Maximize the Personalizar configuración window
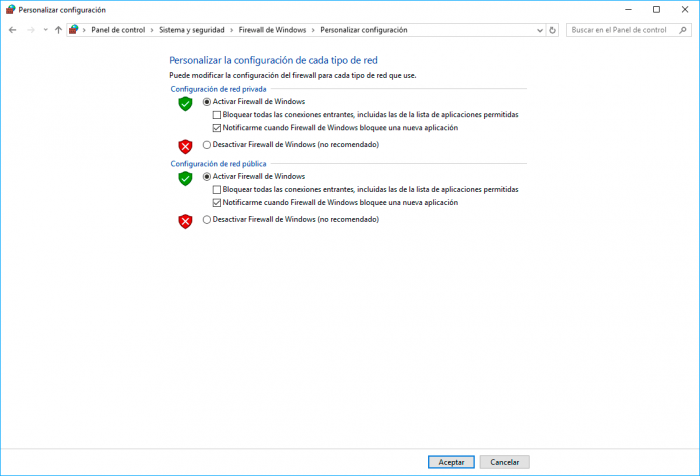 [656, 9]
